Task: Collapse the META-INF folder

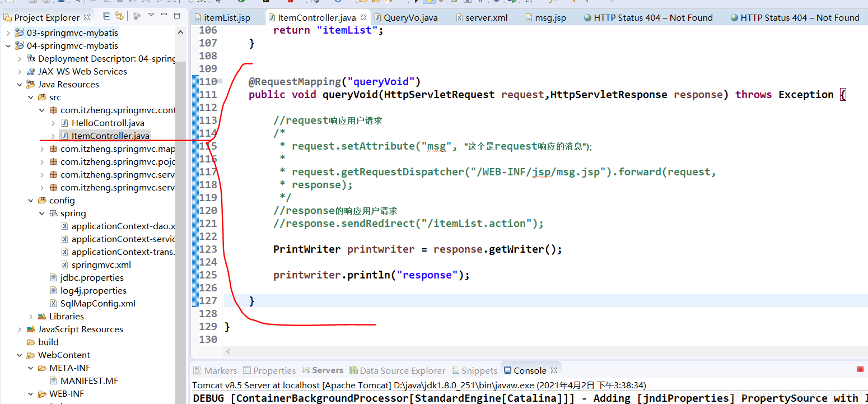Action: click(31, 368)
